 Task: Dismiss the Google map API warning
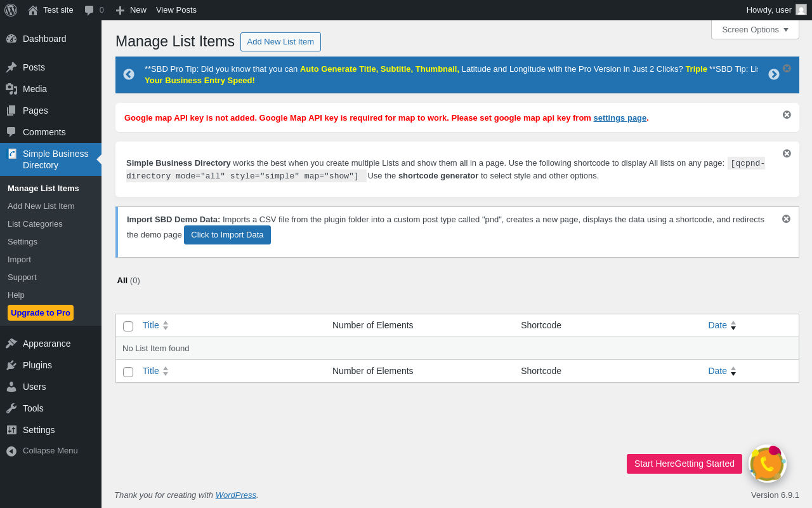(787, 114)
